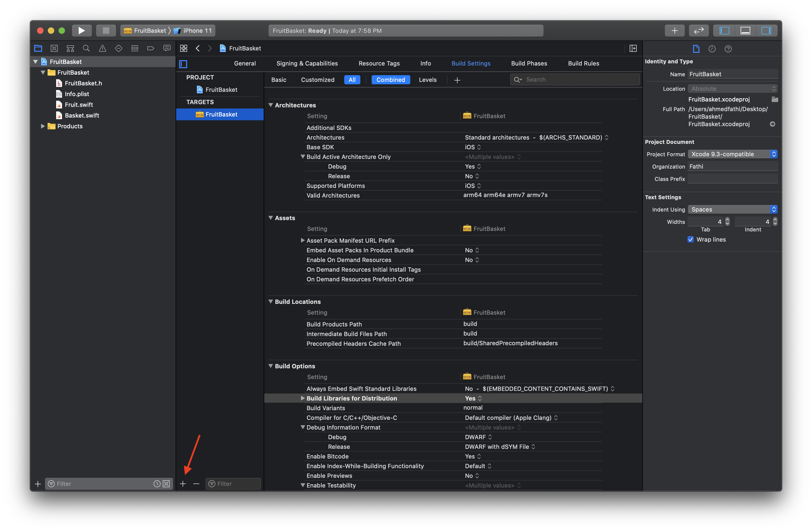Select the FruitBasket scheme in toolbar
The image size is (812, 531).
[x=145, y=31]
